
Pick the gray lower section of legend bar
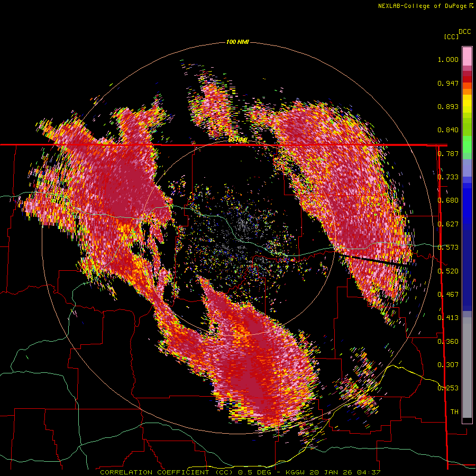tap(467, 368)
